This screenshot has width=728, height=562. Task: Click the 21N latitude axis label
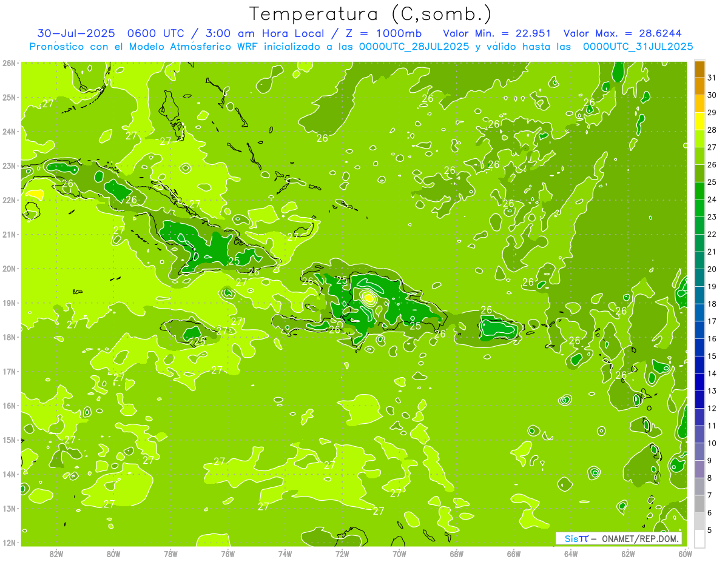tap(9, 234)
